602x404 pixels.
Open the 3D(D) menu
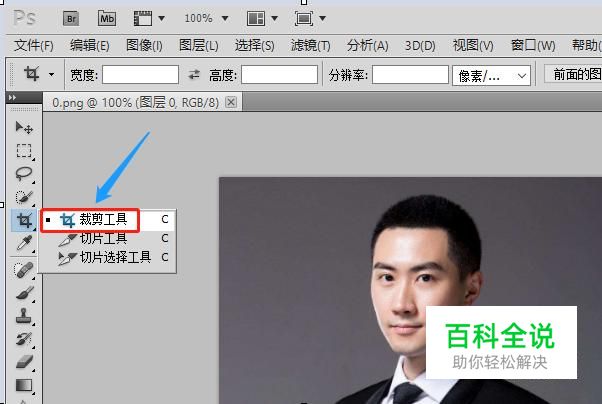(420, 46)
